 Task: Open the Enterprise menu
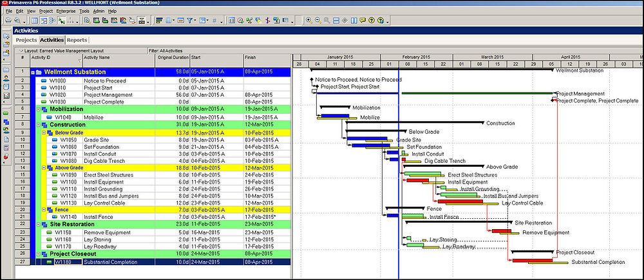[66, 11]
